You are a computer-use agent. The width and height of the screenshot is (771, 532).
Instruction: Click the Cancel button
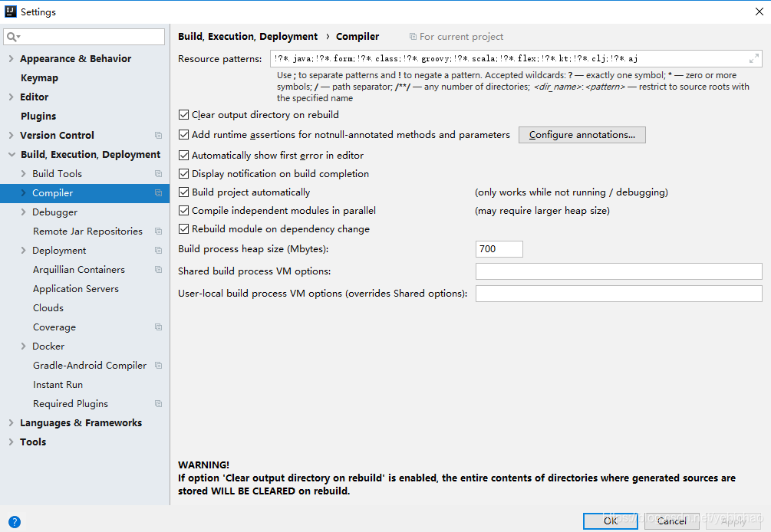pyautogui.click(x=672, y=521)
